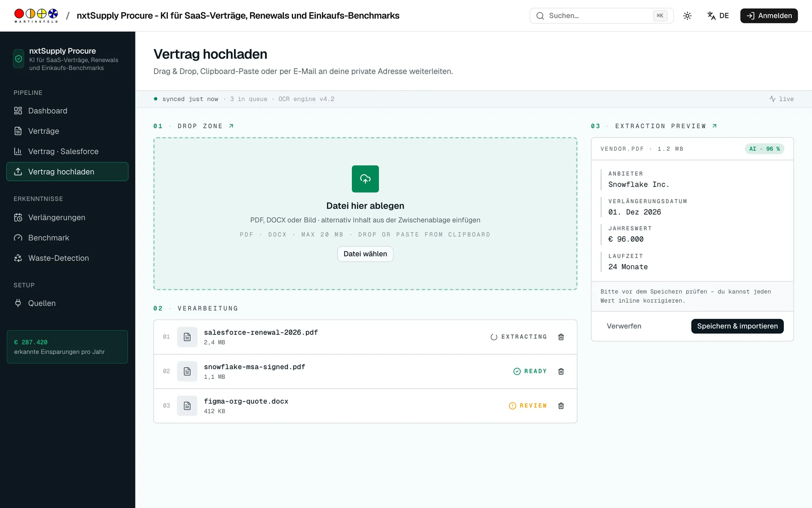
Task: Click the AI · 96 % confidence badge
Action: click(x=764, y=149)
